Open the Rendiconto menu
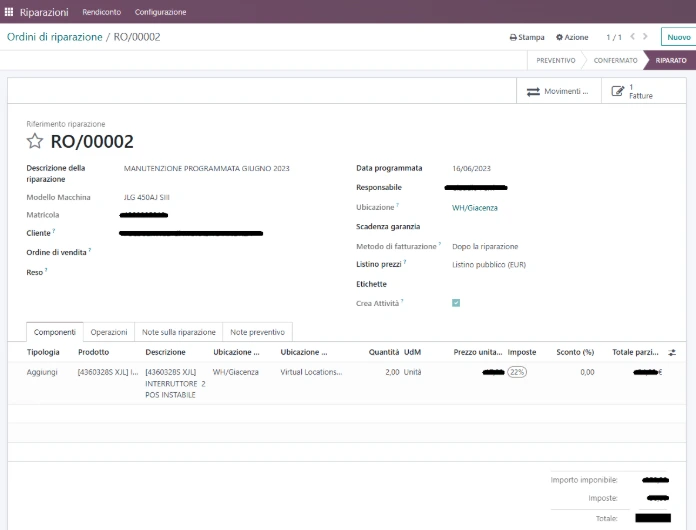Image resolution: width=696 pixels, height=530 pixels. 102,12
